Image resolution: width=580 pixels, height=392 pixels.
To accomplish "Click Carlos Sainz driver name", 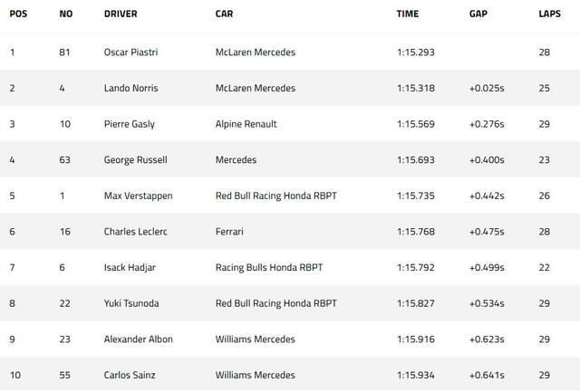I will click(x=130, y=375).
